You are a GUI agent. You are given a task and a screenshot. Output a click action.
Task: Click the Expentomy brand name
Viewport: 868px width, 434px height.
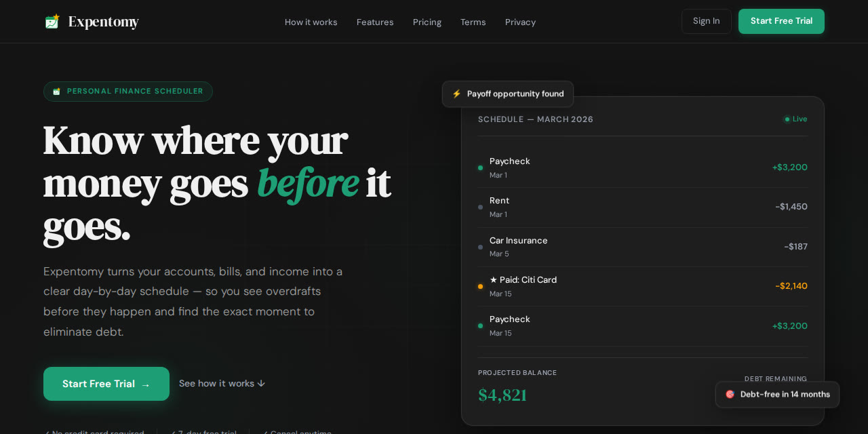point(103,22)
